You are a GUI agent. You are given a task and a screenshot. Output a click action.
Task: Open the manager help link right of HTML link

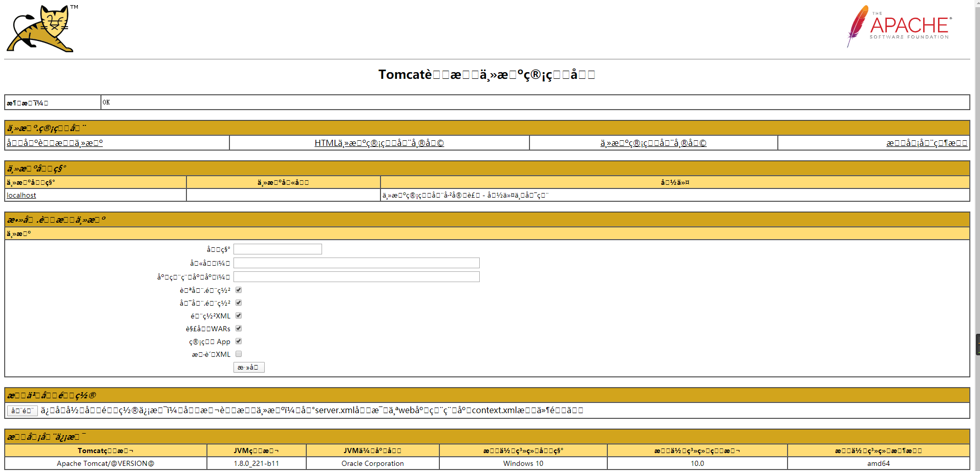point(653,143)
